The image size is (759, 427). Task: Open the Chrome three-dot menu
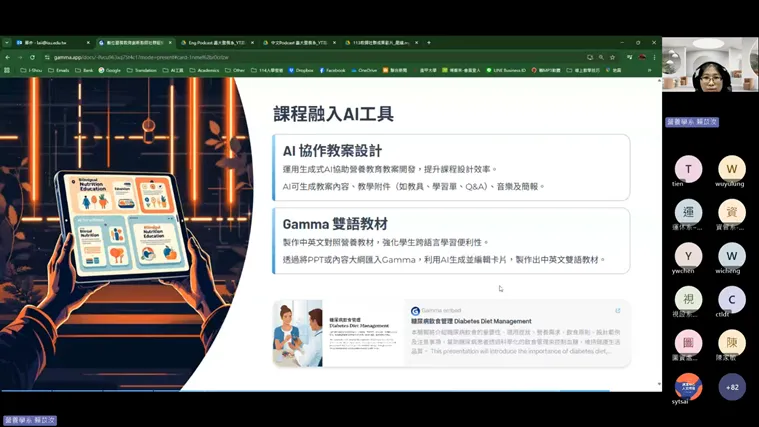pyautogui.click(x=654, y=57)
